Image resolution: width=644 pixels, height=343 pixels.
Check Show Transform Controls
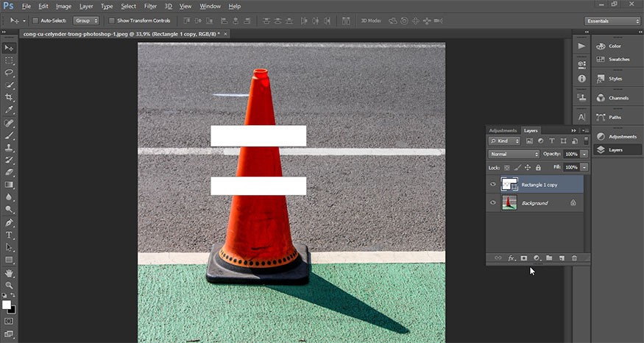click(112, 21)
